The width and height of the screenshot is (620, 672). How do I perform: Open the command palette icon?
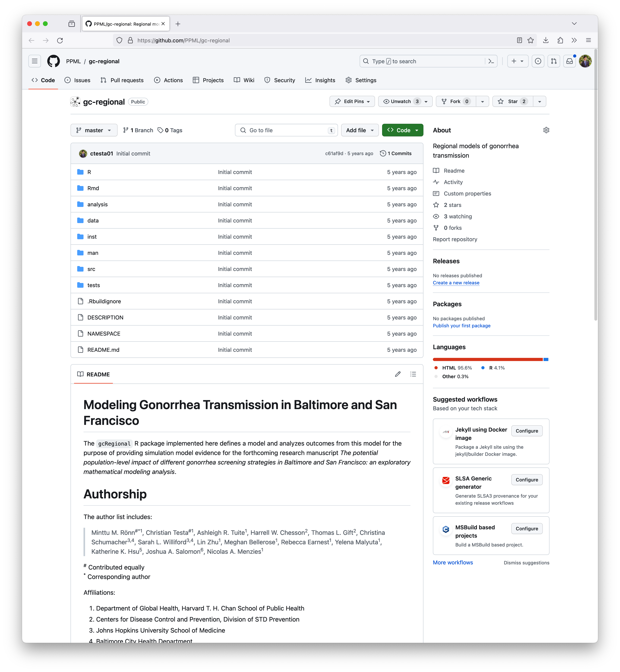point(491,61)
